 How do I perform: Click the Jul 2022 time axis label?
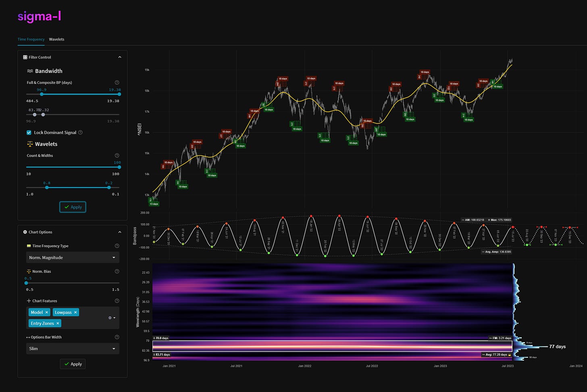372,366
